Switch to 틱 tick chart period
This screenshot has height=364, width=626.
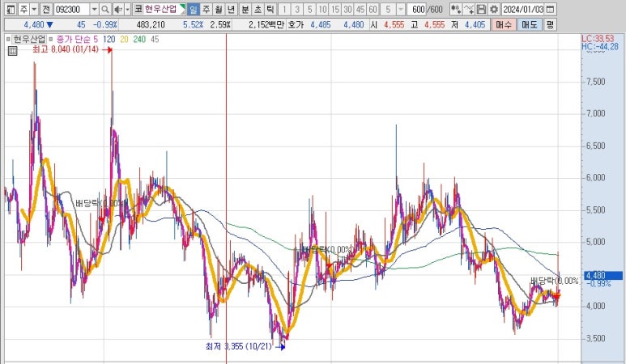click(270, 9)
